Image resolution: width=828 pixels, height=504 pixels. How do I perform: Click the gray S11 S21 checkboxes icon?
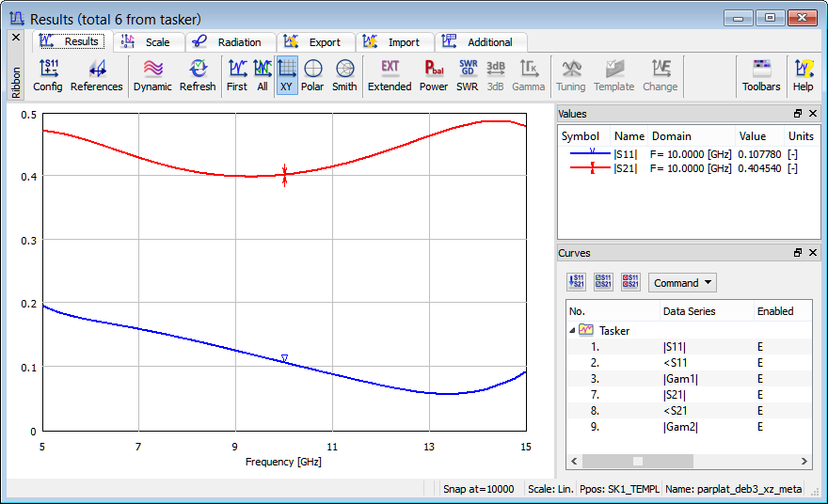tap(603, 282)
